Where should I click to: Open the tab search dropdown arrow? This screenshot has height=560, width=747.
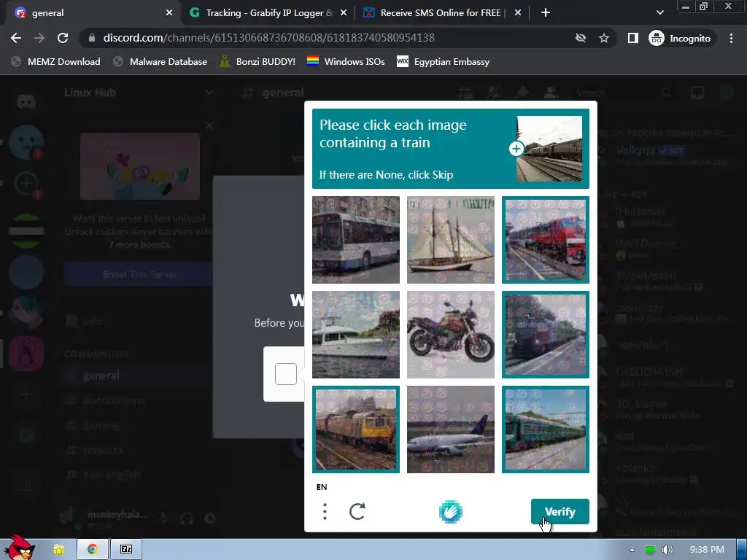(659, 12)
